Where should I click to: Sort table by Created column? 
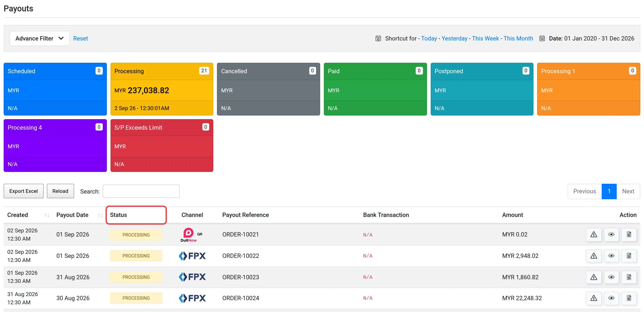coord(28,215)
